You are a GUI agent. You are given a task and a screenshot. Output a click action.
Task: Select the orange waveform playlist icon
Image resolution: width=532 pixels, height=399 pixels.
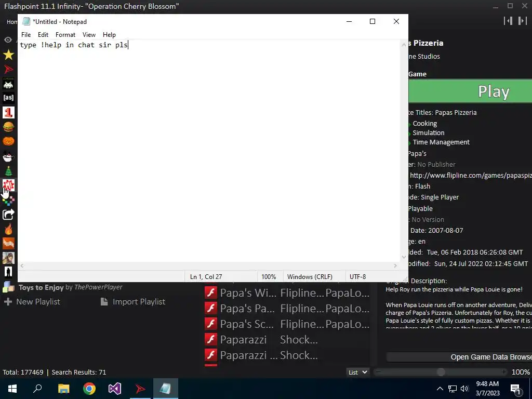(x=8, y=243)
